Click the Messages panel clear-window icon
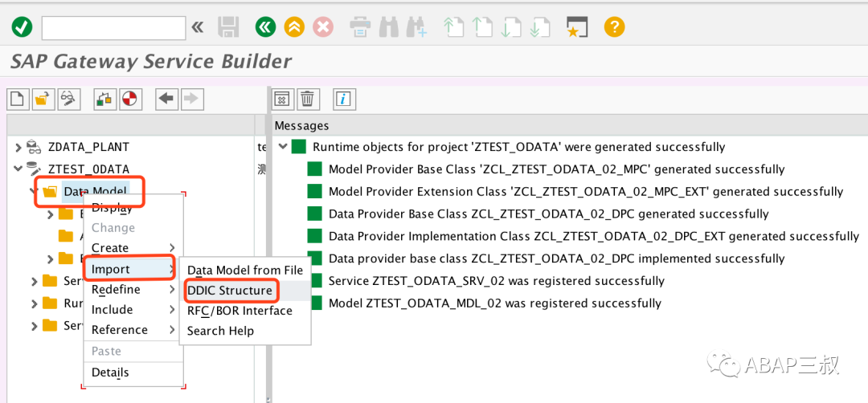 coord(282,100)
